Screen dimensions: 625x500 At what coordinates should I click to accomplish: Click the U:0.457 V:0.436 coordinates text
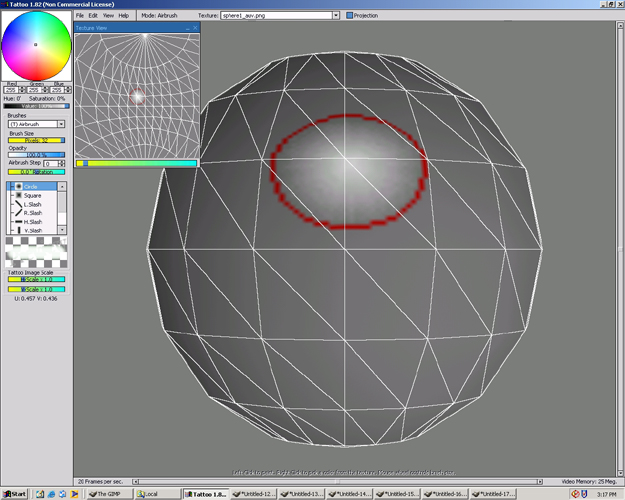pos(36,298)
